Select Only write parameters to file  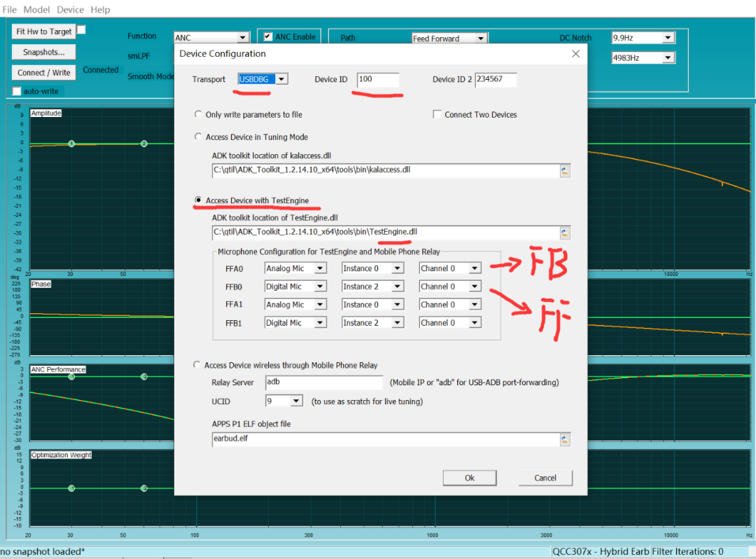[197, 114]
